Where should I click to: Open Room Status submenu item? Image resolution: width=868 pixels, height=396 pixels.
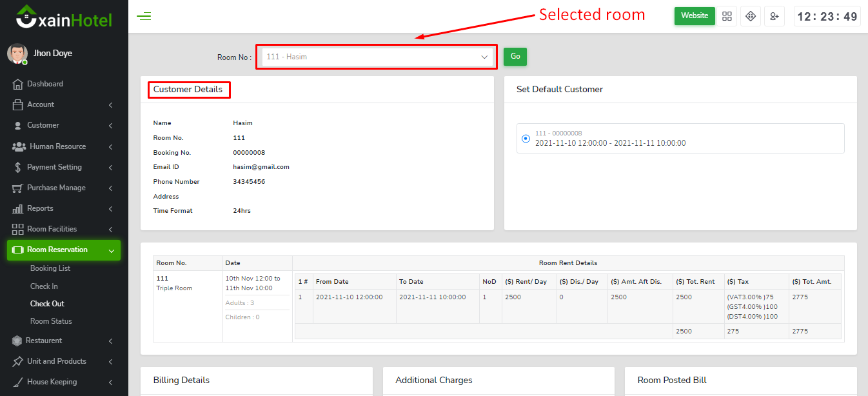tap(51, 321)
